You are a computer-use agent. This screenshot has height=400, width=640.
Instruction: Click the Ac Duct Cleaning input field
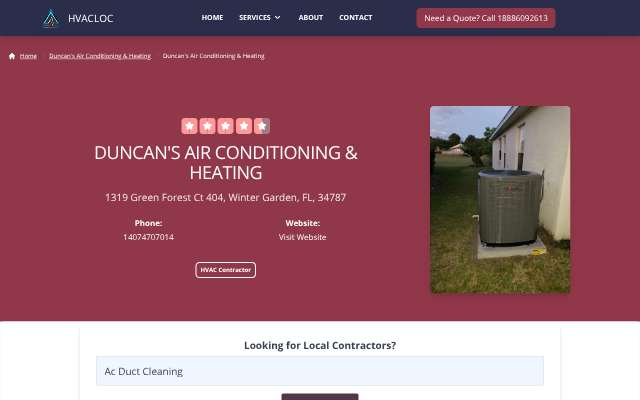click(x=320, y=371)
